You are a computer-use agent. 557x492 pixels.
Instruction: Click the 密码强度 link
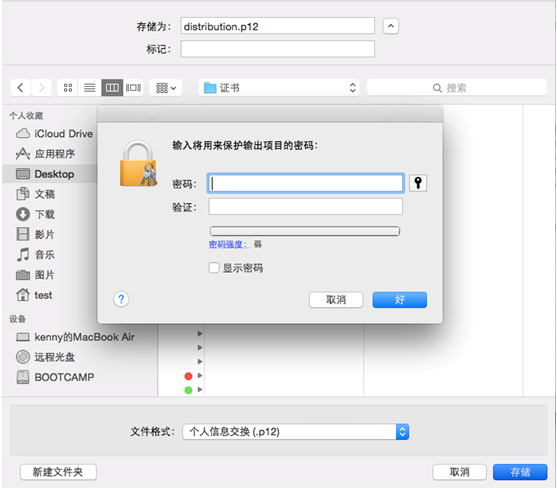coord(229,244)
